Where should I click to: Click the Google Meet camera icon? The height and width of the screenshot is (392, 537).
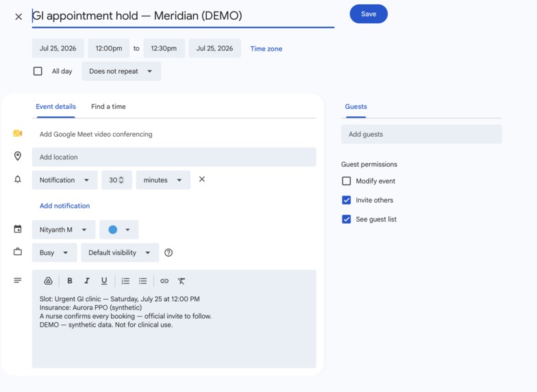(18, 133)
